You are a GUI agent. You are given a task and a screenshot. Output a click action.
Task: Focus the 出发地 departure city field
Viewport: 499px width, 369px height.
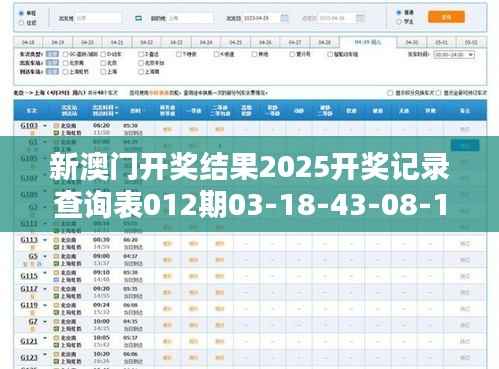[98, 18]
